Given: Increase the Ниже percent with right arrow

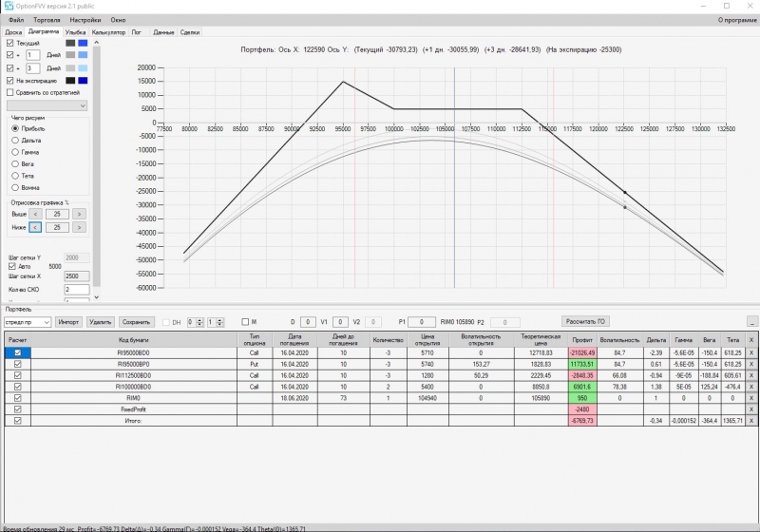Looking at the screenshot, I should (x=79, y=227).
